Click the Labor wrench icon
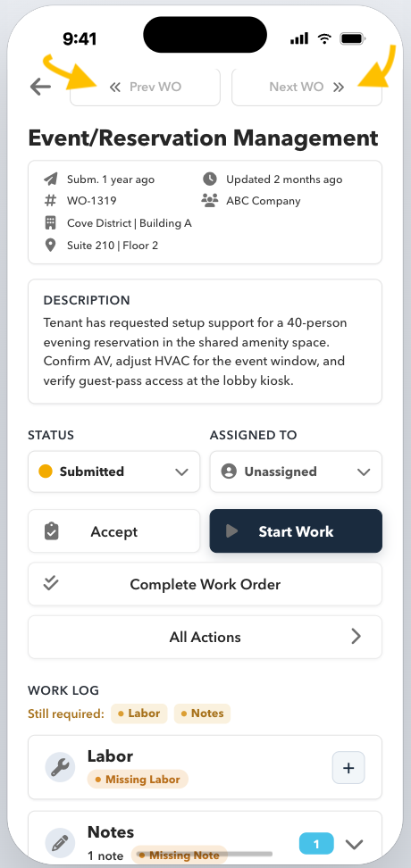411x868 pixels. click(x=60, y=767)
